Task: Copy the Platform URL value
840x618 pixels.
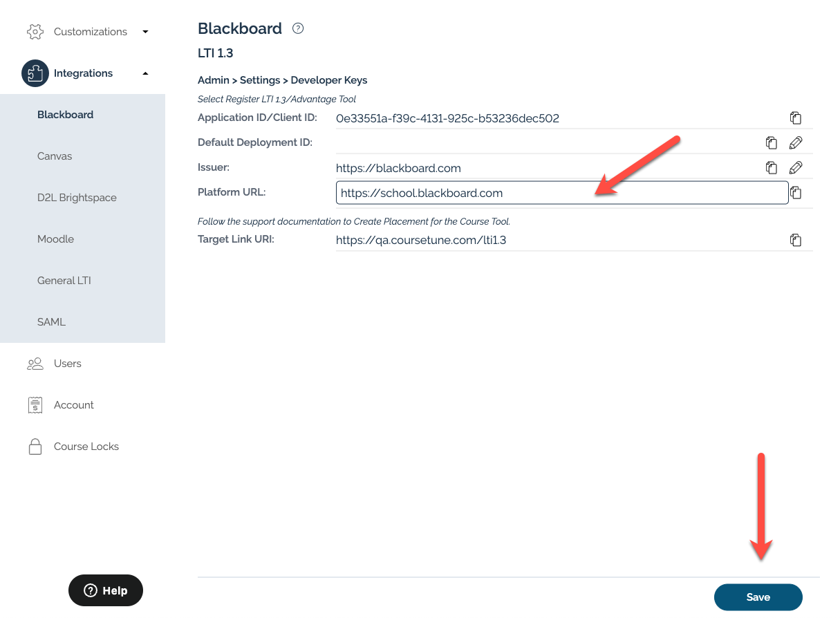Action: [x=796, y=193]
